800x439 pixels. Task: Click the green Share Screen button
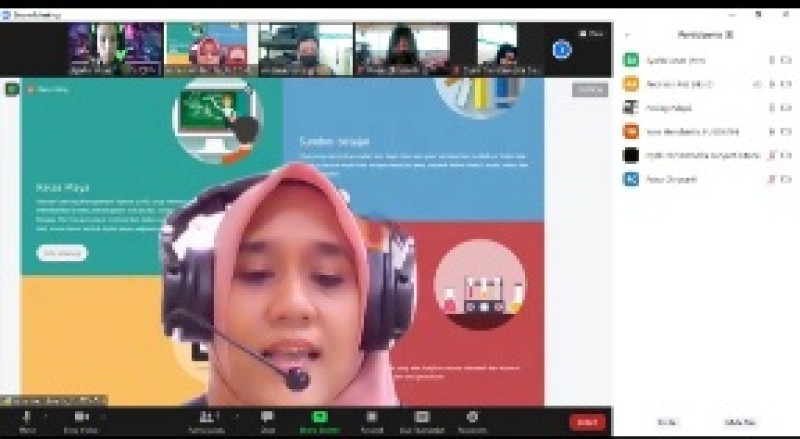tap(319, 422)
